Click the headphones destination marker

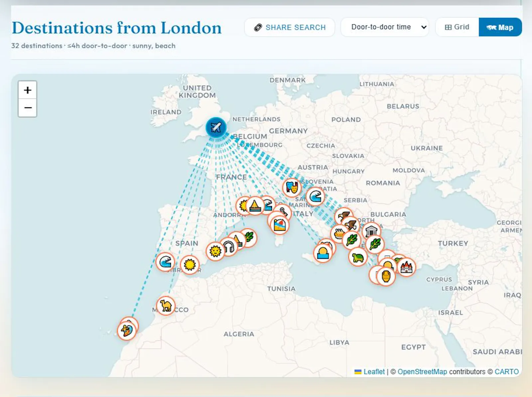click(x=229, y=247)
